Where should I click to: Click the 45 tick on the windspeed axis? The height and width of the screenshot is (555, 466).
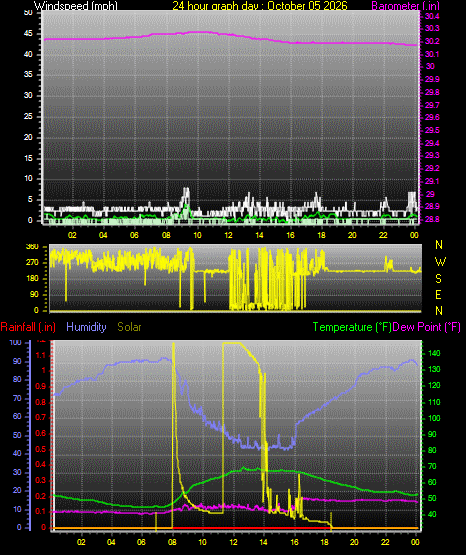tap(28, 34)
